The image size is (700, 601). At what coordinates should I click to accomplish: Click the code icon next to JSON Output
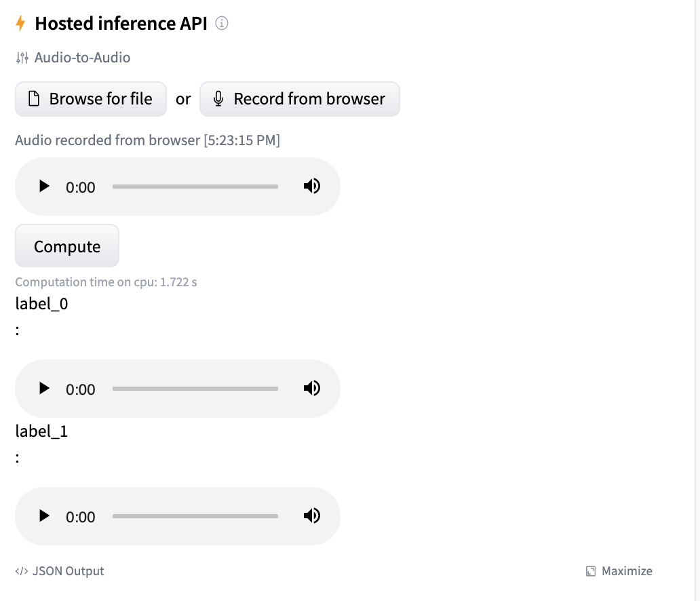click(22, 570)
